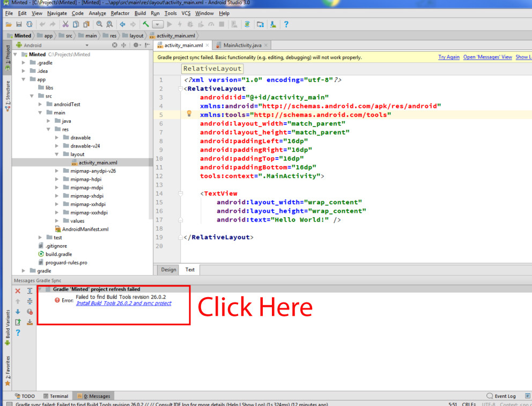This screenshot has width=532, height=406.
Task: Click the Help question mark toolbar icon
Action: [x=286, y=25]
